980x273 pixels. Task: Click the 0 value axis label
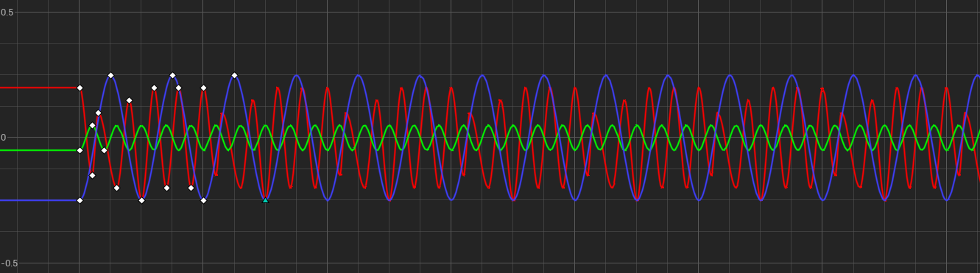tap(4, 138)
